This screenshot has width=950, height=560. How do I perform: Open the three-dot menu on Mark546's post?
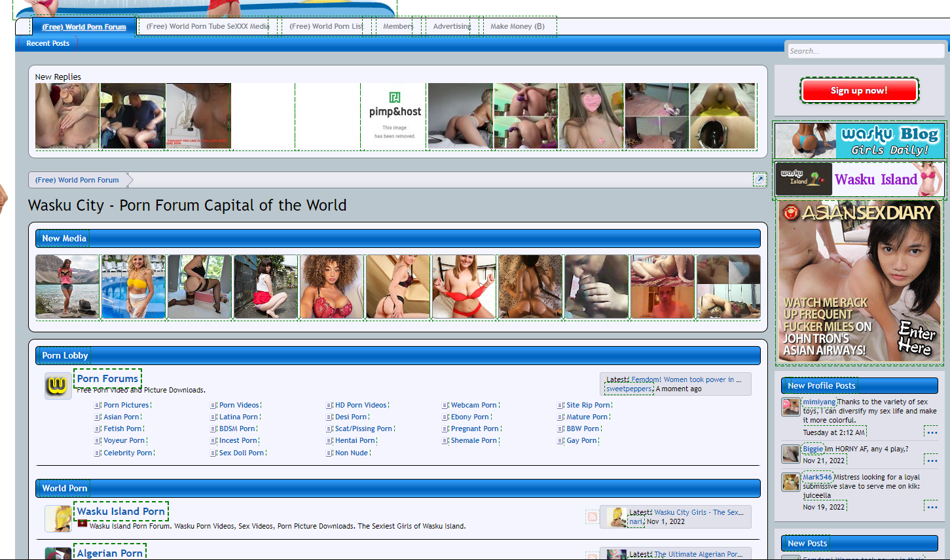click(x=932, y=507)
